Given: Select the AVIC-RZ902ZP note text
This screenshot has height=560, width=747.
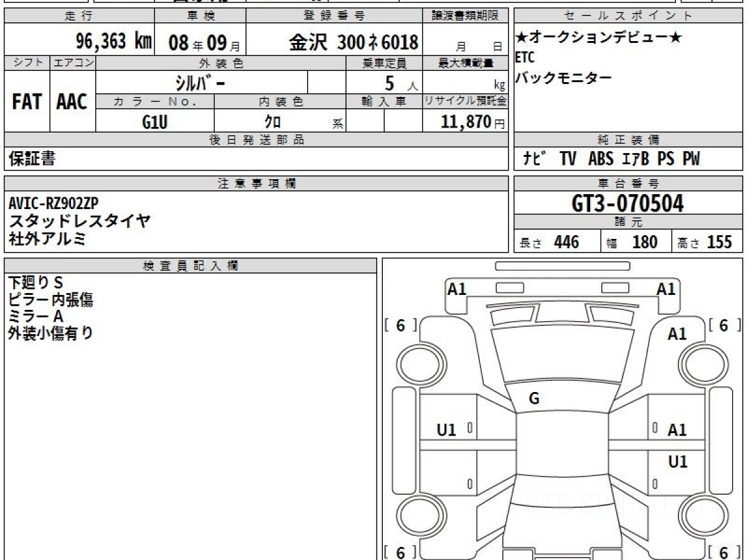Looking at the screenshot, I should pos(54,203).
